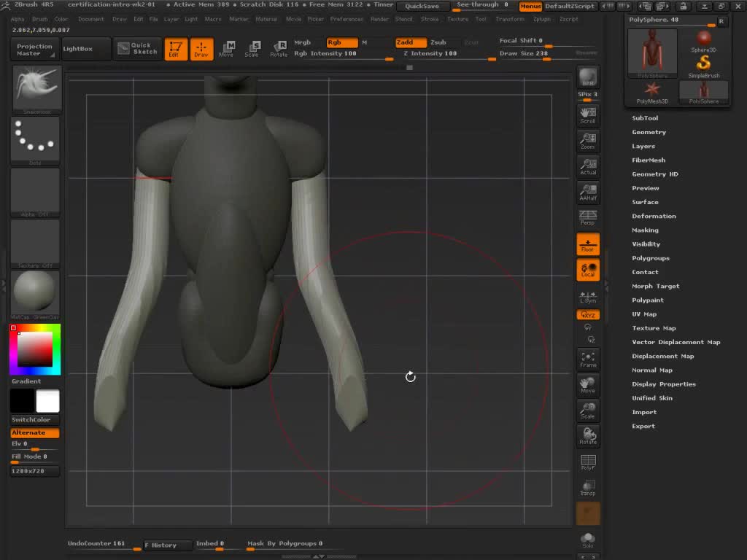Image resolution: width=747 pixels, height=560 pixels.
Task: Click the right shelf Scale view icon
Action: (588, 411)
